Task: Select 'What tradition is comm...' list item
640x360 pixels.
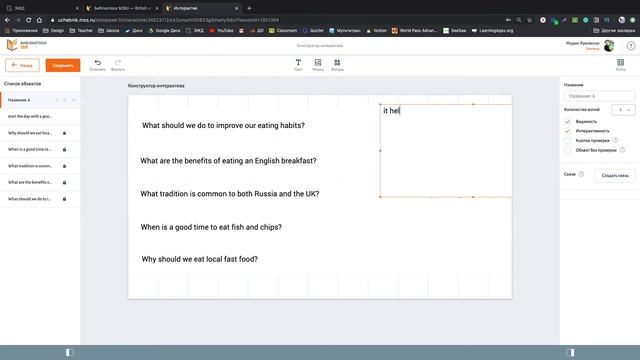Action: [40, 166]
